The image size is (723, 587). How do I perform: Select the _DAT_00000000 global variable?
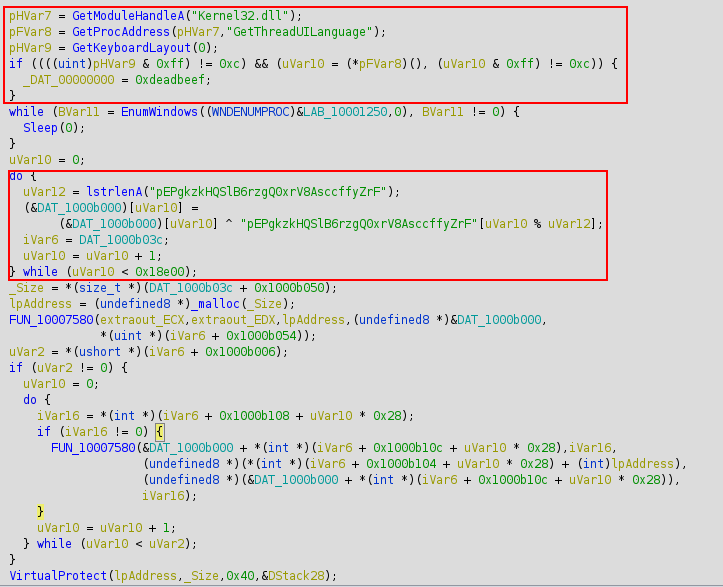pos(68,80)
